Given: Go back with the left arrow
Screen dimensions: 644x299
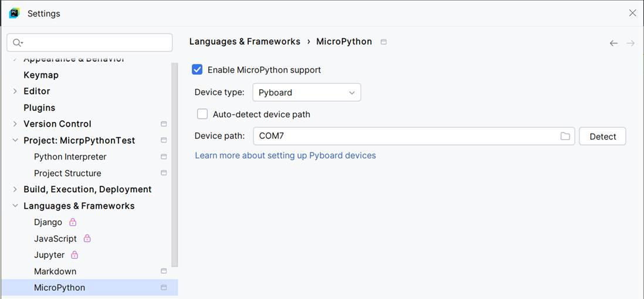Looking at the screenshot, I should [614, 43].
